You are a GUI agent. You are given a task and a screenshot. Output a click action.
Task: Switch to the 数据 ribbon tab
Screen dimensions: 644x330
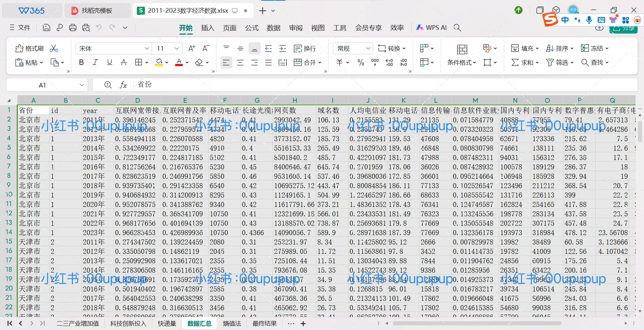274,28
